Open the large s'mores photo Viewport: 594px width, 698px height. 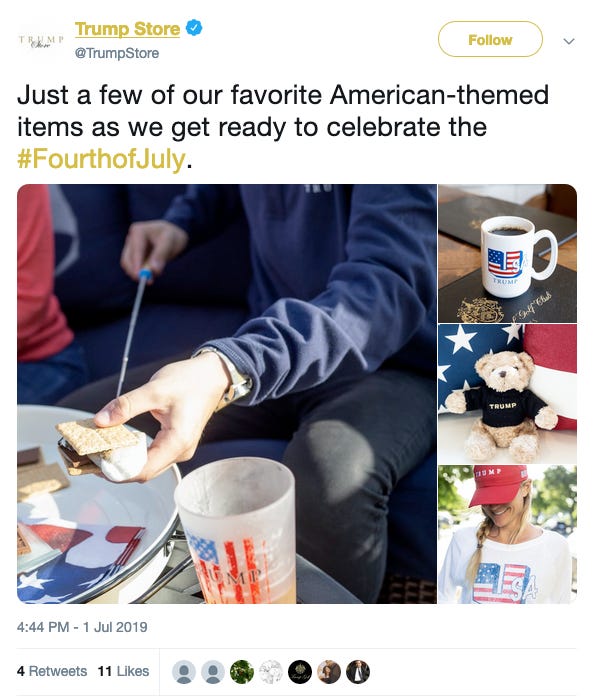(x=227, y=394)
